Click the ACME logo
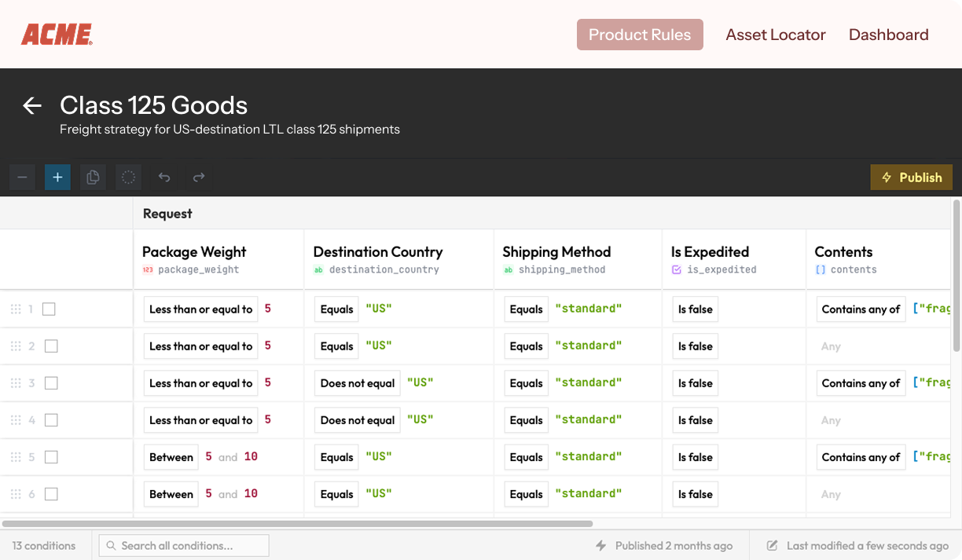The image size is (962, 560). pyautogui.click(x=57, y=35)
